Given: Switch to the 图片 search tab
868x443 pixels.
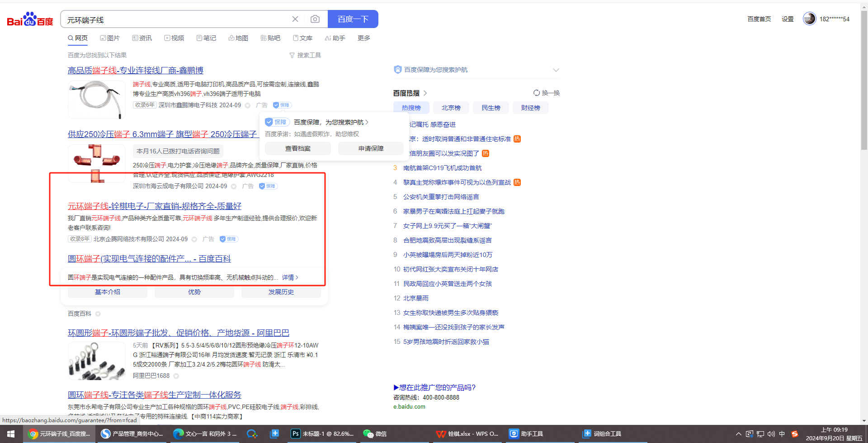Looking at the screenshot, I should coord(110,38).
